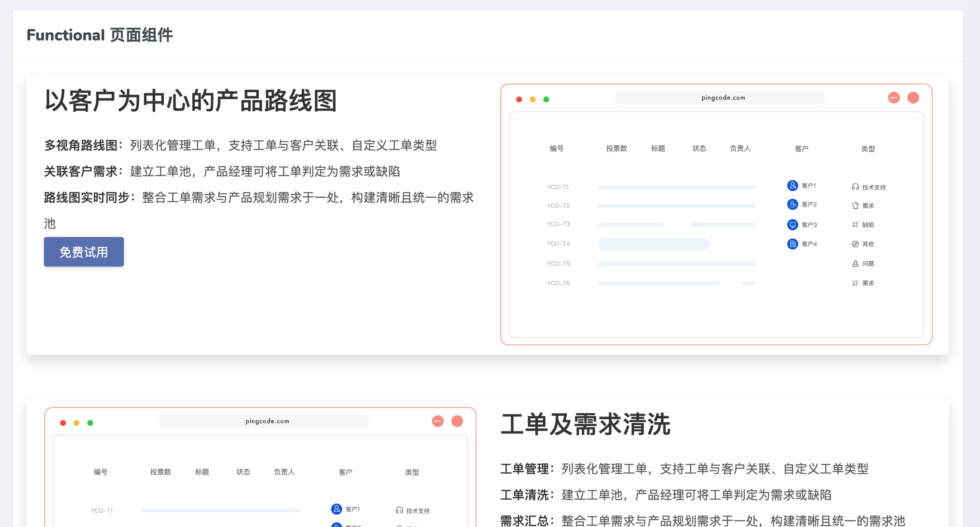The width and height of the screenshot is (980, 527).
Task: Click the 客户2 avatar icon
Action: [792, 204]
